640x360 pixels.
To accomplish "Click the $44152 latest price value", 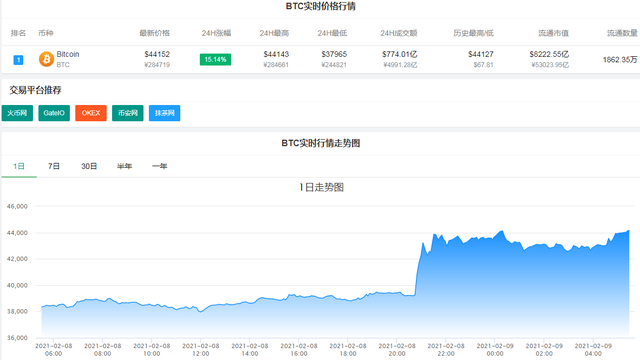I will pos(157,54).
